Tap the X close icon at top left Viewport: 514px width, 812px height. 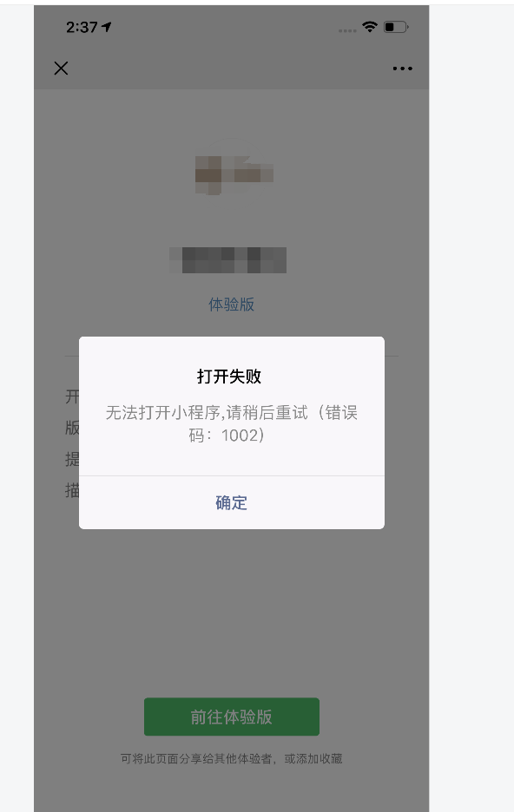(x=61, y=69)
